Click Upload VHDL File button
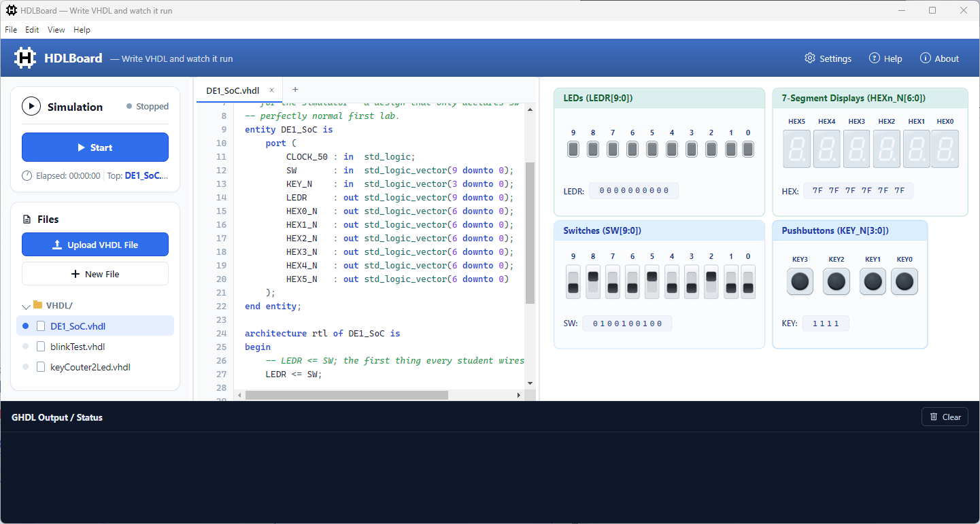This screenshot has width=980, height=524. point(95,245)
